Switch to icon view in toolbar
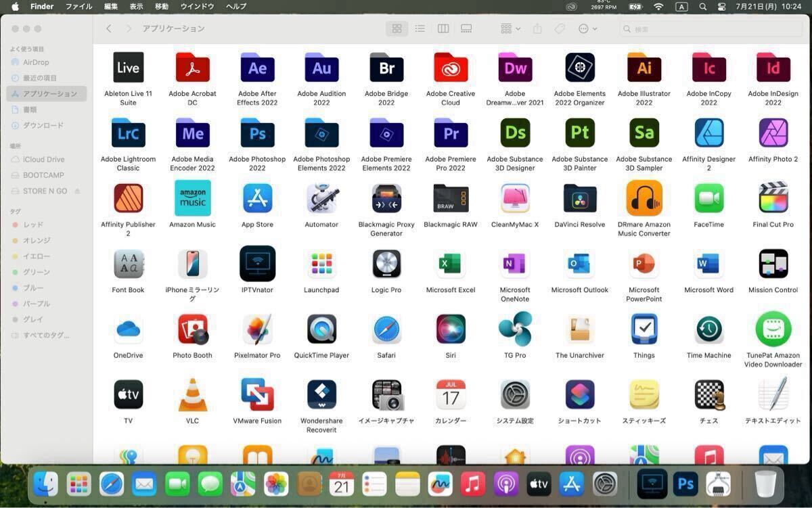This screenshot has width=812, height=508. tap(397, 28)
